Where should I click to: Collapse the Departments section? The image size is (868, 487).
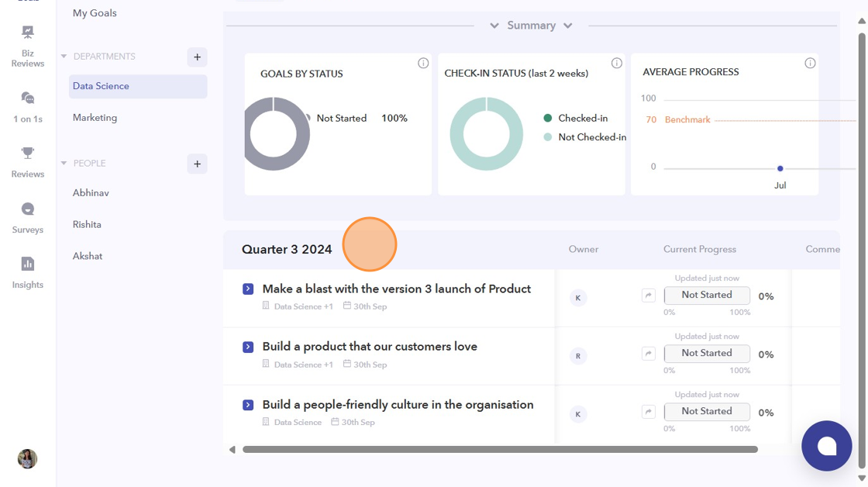click(64, 57)
